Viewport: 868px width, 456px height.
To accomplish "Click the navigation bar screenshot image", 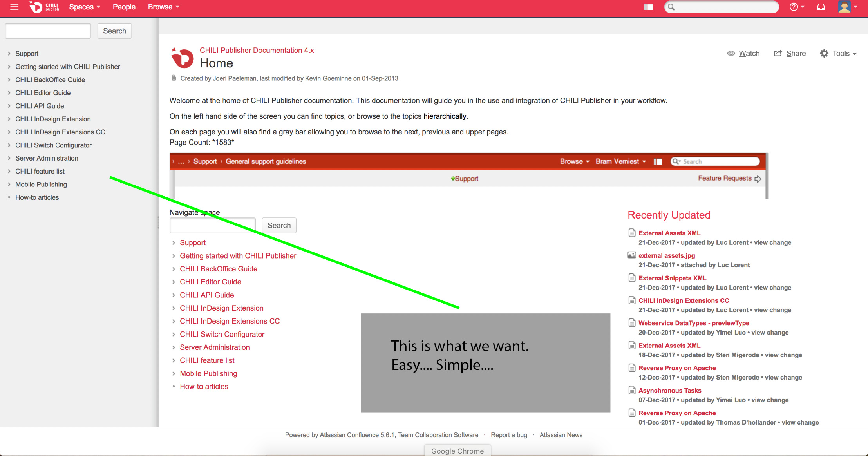I will 468,176.
